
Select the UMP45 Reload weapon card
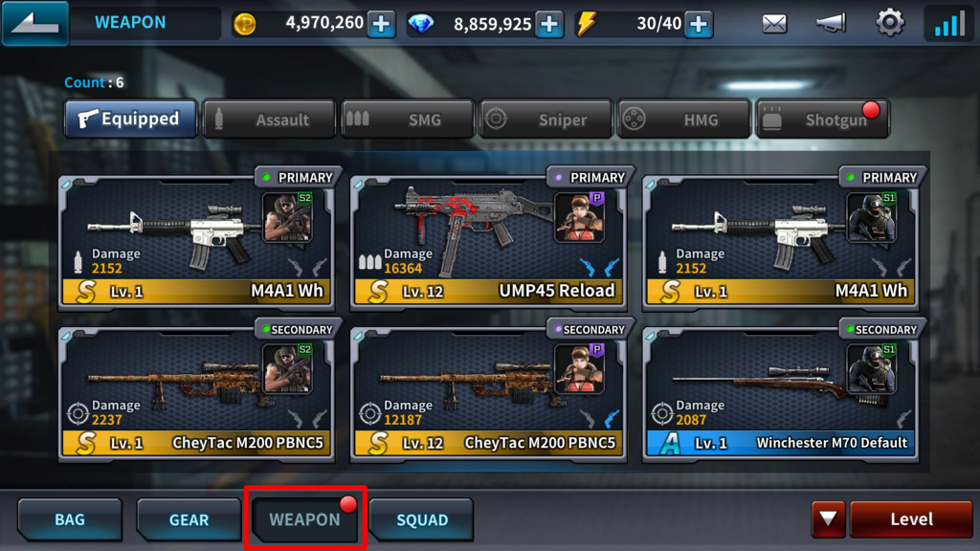point(489,242)
